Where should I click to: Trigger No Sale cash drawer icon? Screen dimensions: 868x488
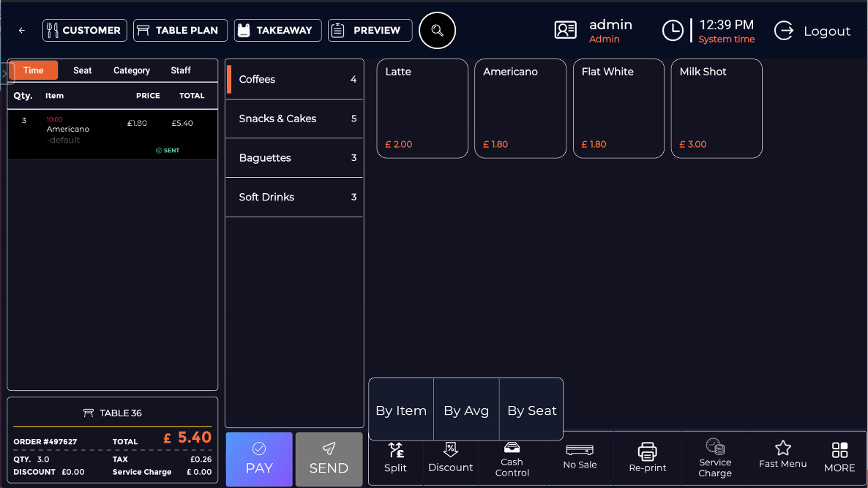pyautogui.click(x=580, y=456)
